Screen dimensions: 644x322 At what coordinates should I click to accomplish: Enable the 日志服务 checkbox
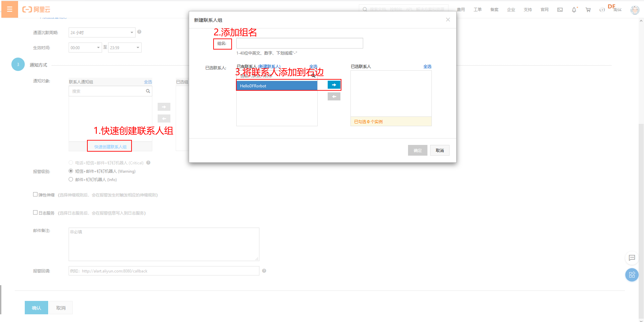coord(35,213)
